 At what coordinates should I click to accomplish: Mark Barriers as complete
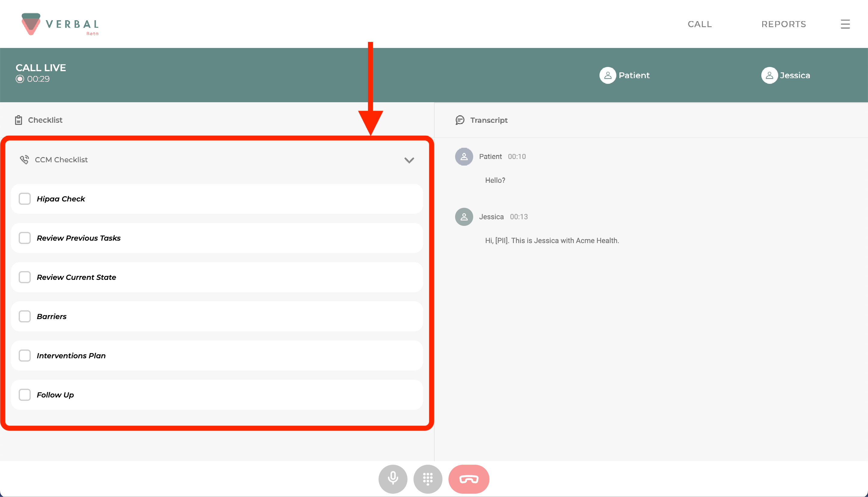tap(24, 316)
